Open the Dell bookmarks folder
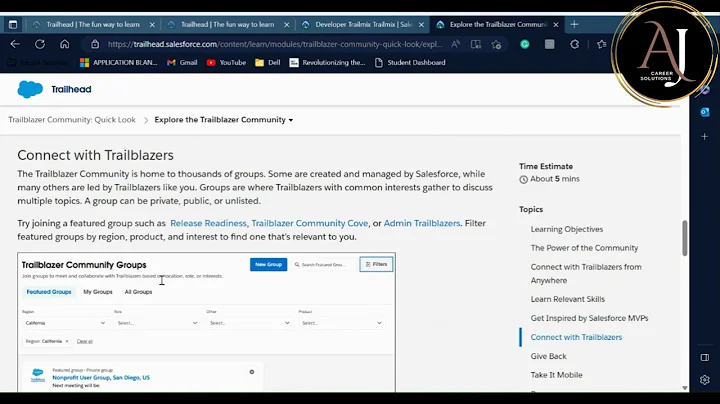Screen dimensions: 720x404 click(268, 62)
